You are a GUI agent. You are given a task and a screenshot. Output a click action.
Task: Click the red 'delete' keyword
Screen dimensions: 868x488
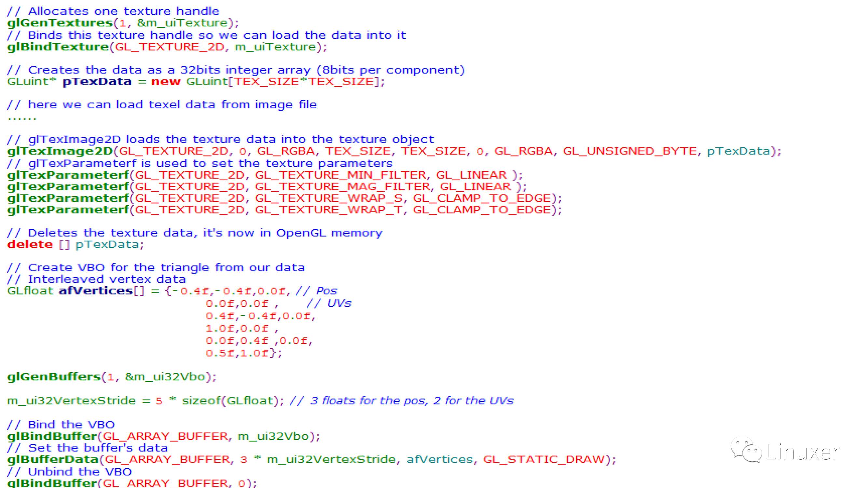pos(30,244)
